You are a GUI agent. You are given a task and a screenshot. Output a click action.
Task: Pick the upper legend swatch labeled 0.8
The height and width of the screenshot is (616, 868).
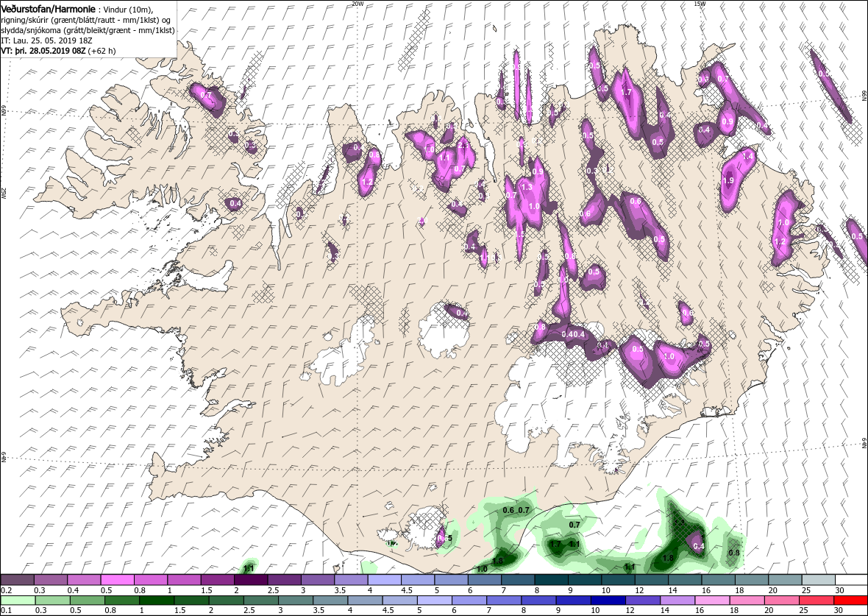pos(151,580)
